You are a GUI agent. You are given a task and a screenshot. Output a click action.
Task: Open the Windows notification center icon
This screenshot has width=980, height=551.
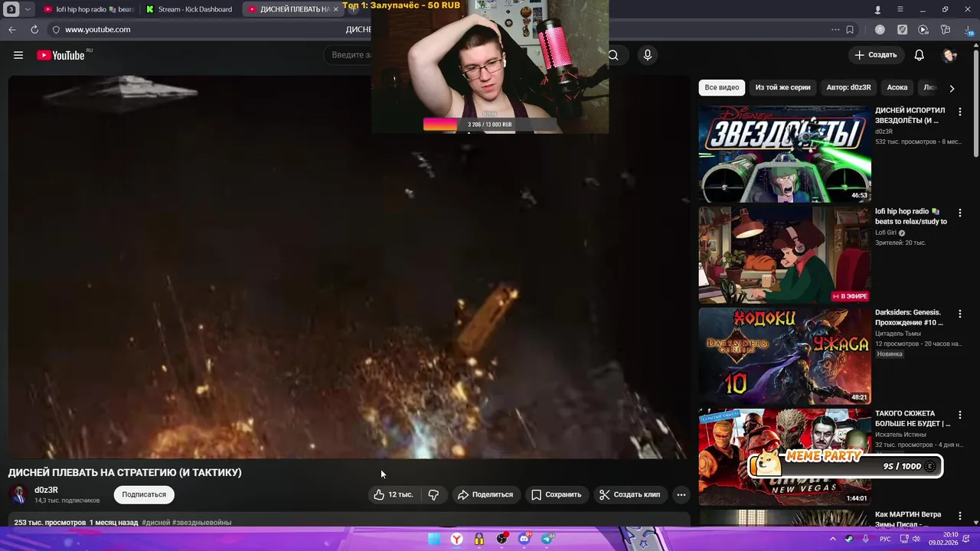coord(968,539)
